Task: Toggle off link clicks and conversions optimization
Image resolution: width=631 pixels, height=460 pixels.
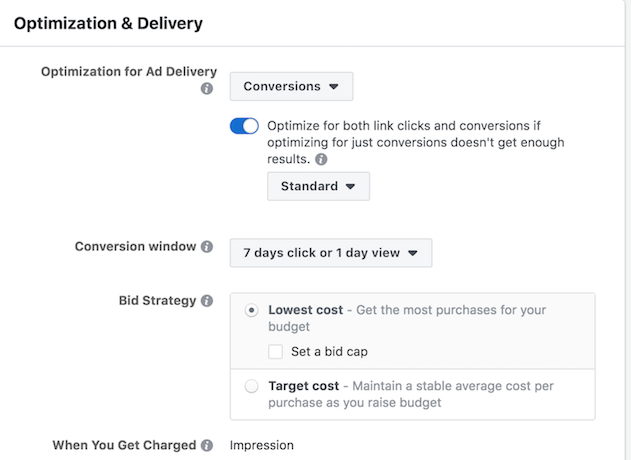Action: (244, 126)
